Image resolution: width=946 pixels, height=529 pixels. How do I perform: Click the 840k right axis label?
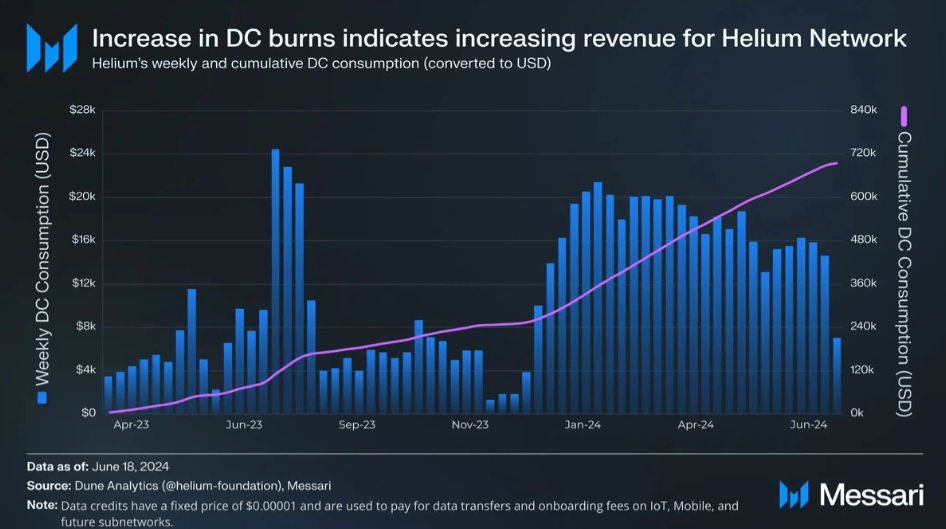(x=863, y=110)
